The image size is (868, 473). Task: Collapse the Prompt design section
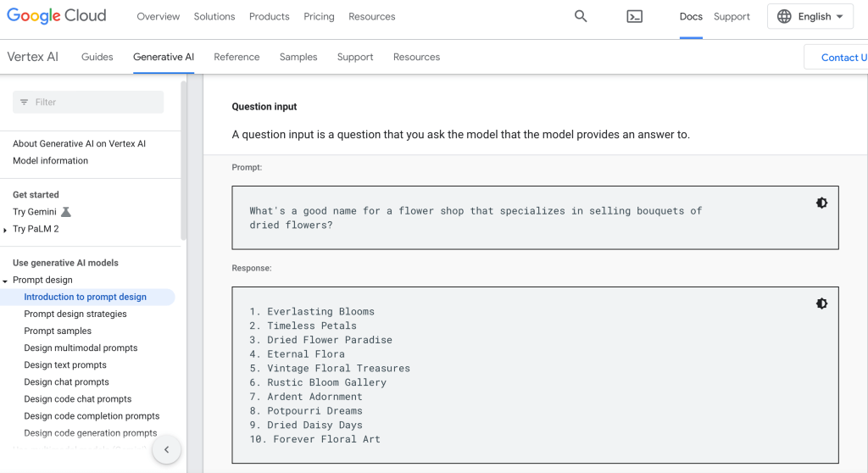pyautogui.click(x=5, y=281)
